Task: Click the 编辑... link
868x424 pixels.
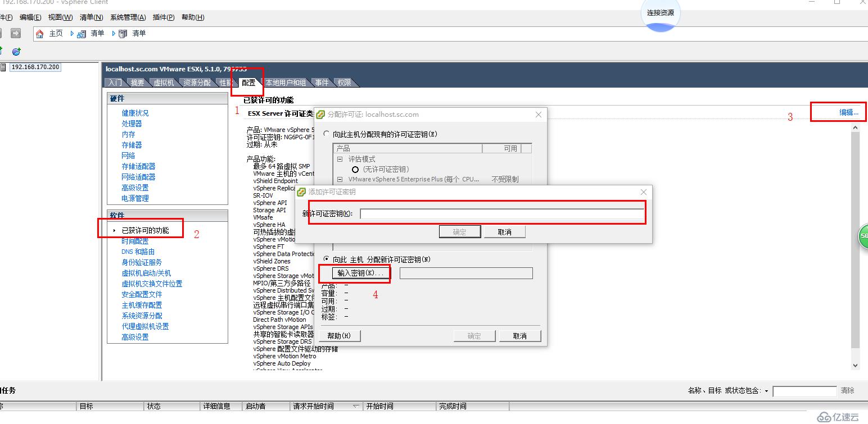Action: [x=849, y=112]
